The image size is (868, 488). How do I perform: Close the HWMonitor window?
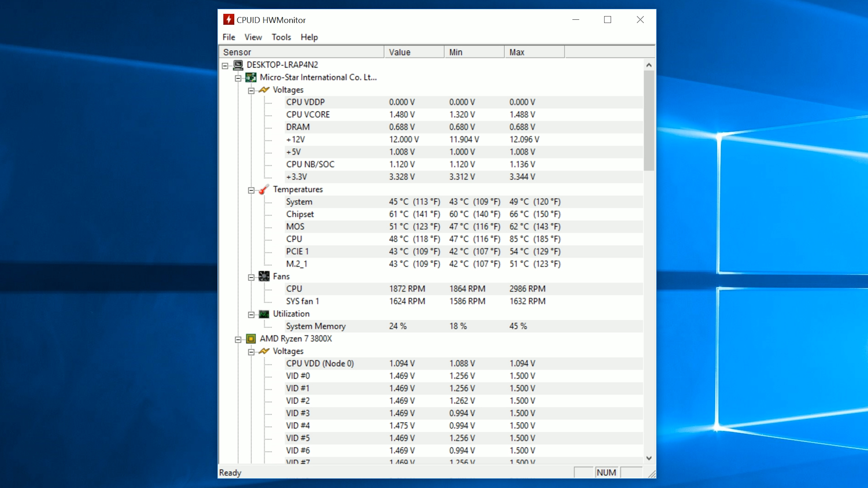[640, 19]
